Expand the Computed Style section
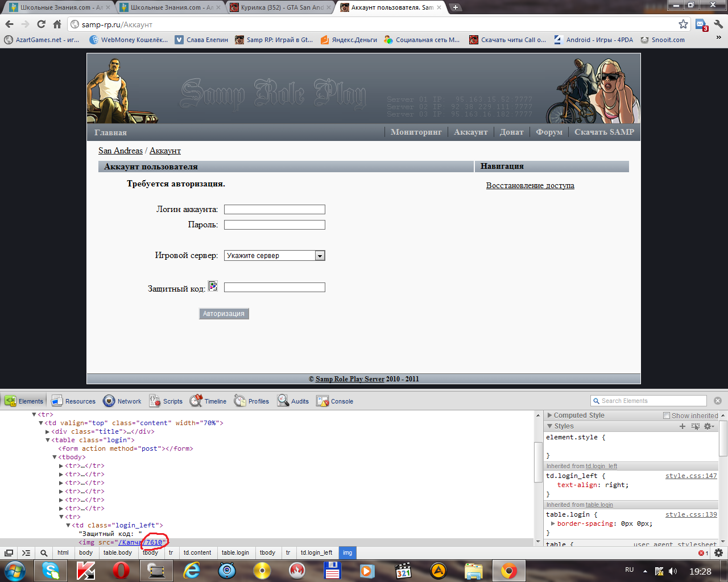The height and width of the screenshot is (582, 728). [x=550, y=415]
